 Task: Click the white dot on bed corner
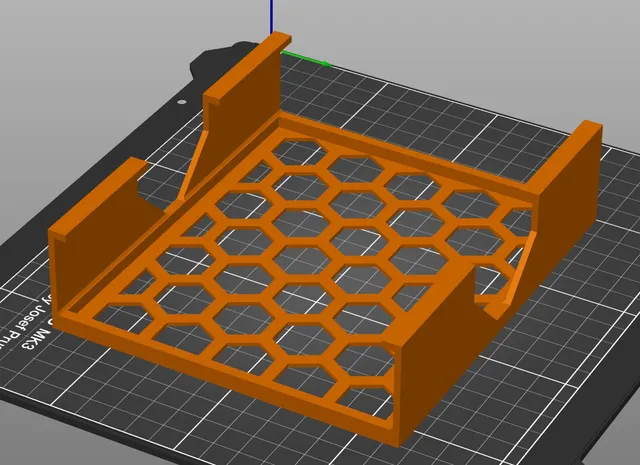[182, 102]
